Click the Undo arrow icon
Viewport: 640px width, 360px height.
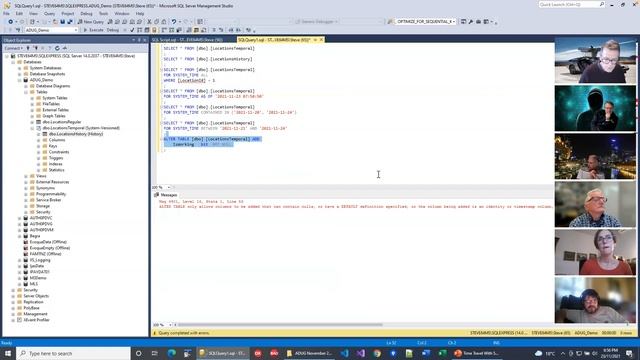pyautogui.click(x=174, y=22)
